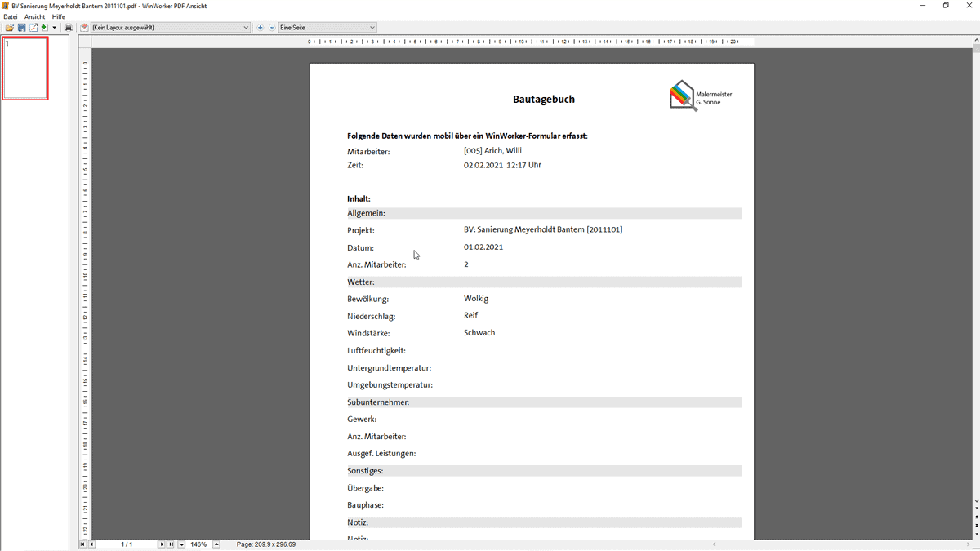Open the 'Eine Seite' view dropdown

(327, 28)
